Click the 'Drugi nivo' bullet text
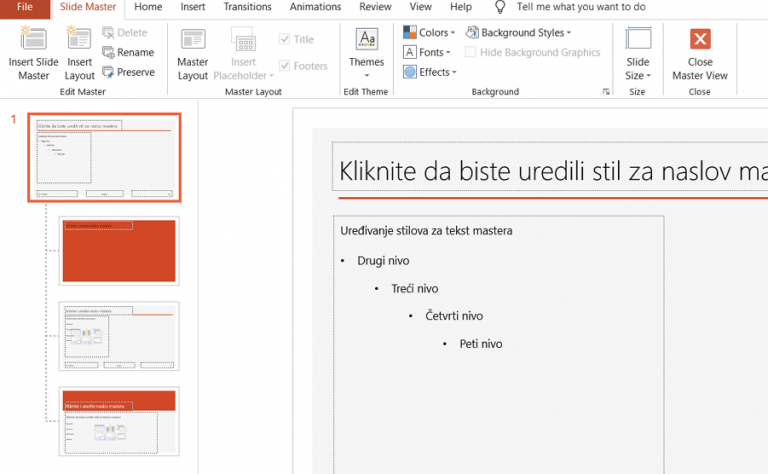The image size is (768, 474). [383, 261]
